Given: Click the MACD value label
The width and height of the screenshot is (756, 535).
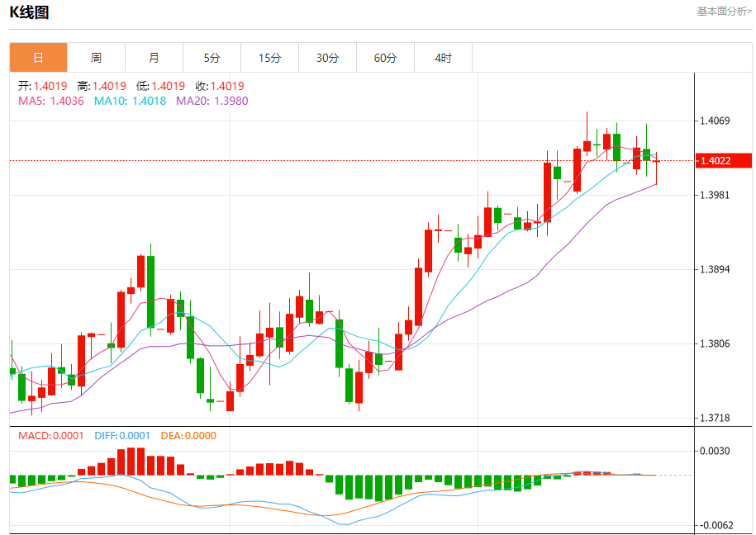Looking at the screenshot, I should click(x=51, y=436).
